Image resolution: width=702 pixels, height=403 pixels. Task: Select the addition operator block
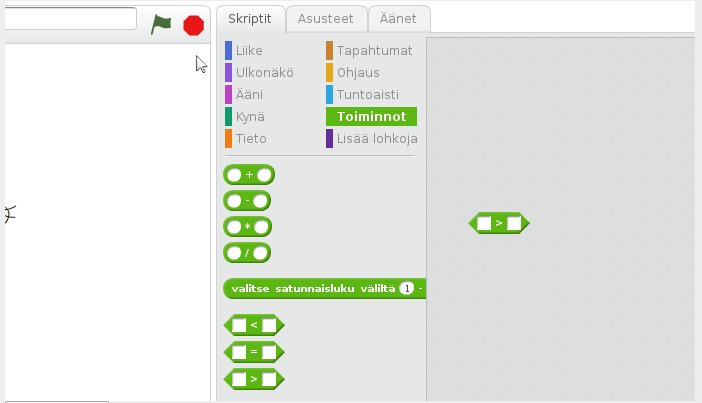coord(249,175)
